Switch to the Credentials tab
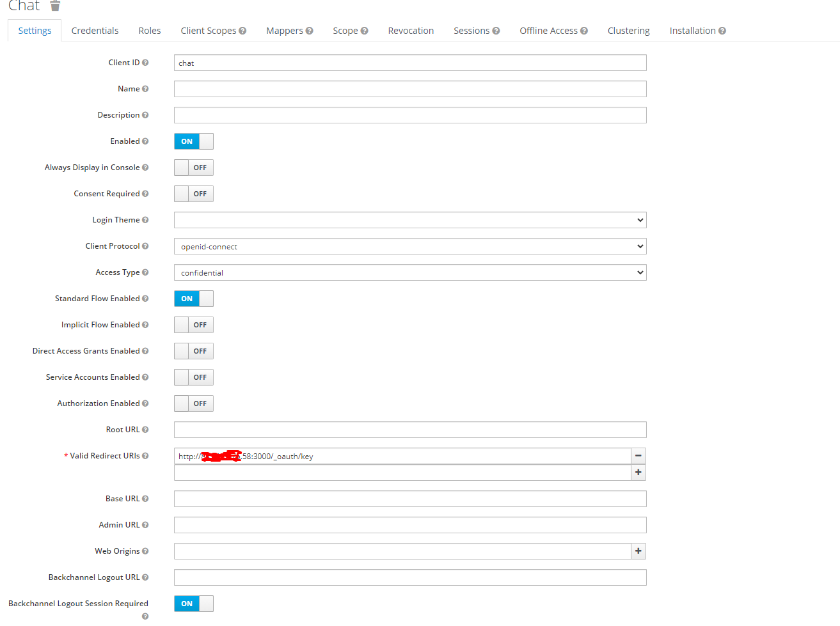Viewport: 840px width, 626px height. [95, 30]
